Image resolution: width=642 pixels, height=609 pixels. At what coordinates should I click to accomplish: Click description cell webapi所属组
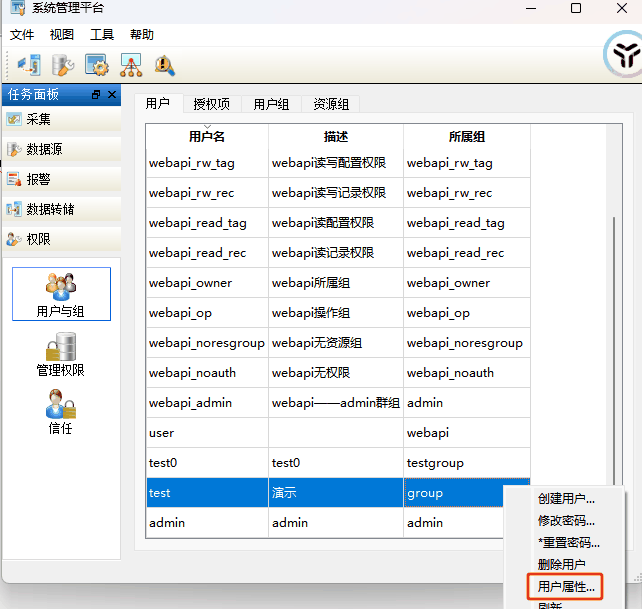point(336,283)
